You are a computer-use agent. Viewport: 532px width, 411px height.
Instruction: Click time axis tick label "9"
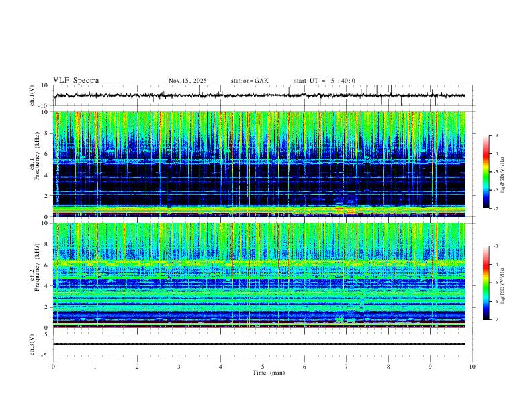pos(430,367)
